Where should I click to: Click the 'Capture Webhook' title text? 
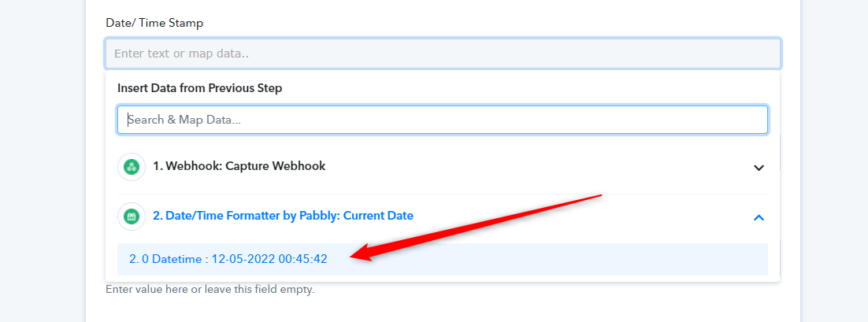[275, 166]
